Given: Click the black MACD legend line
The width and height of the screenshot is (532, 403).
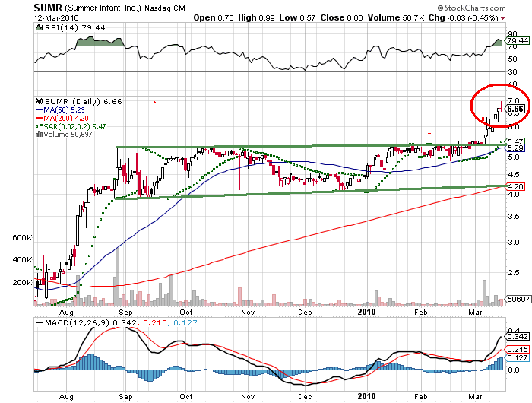Looking at the screenshot, I should tap(40, 322).
